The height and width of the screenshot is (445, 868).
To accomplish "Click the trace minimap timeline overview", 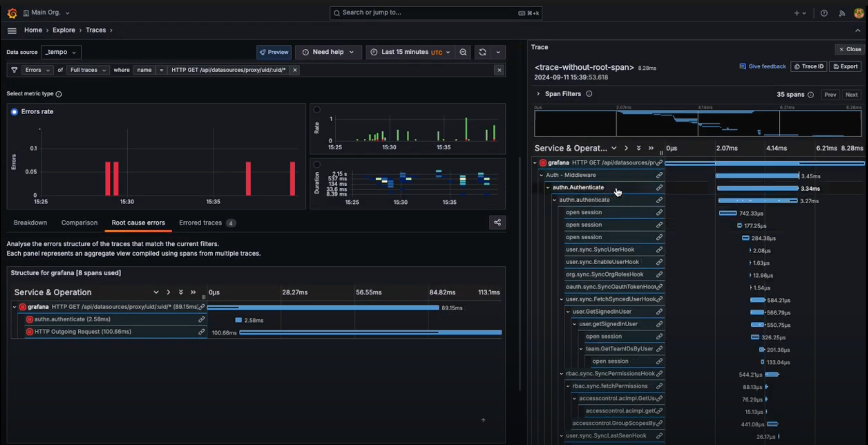I will [x=698, y=123].
